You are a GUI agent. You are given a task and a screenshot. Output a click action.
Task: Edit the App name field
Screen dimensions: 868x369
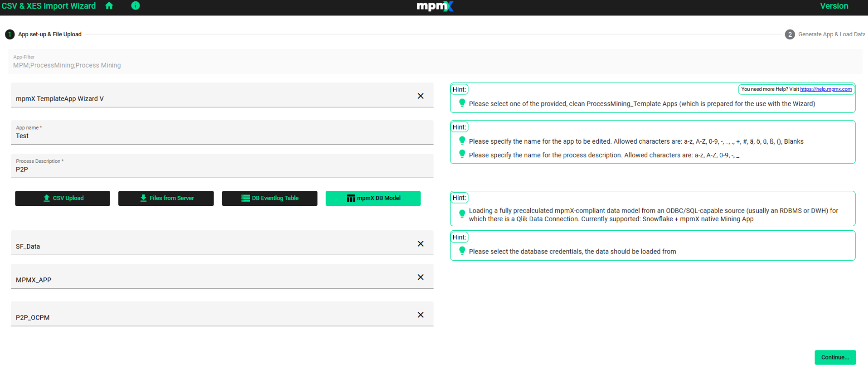coord(222,132)
